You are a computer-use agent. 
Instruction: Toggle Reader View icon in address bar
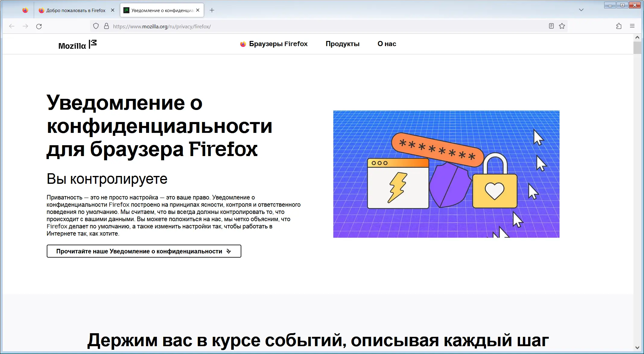click(551, 26)
